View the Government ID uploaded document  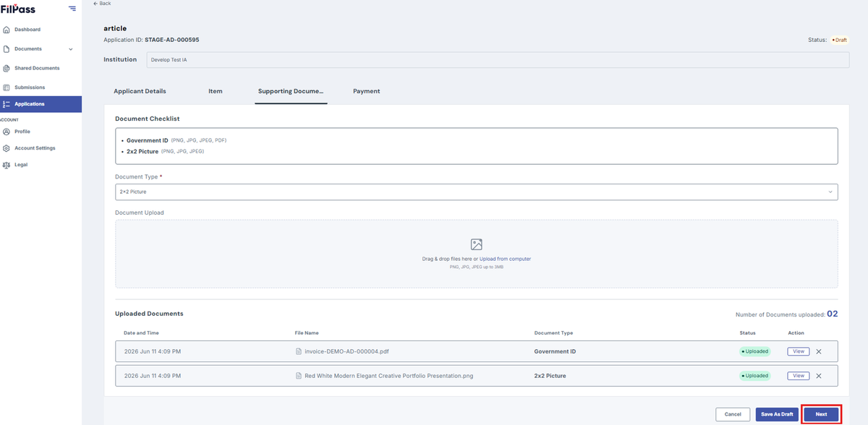click(x=798, y=351)
